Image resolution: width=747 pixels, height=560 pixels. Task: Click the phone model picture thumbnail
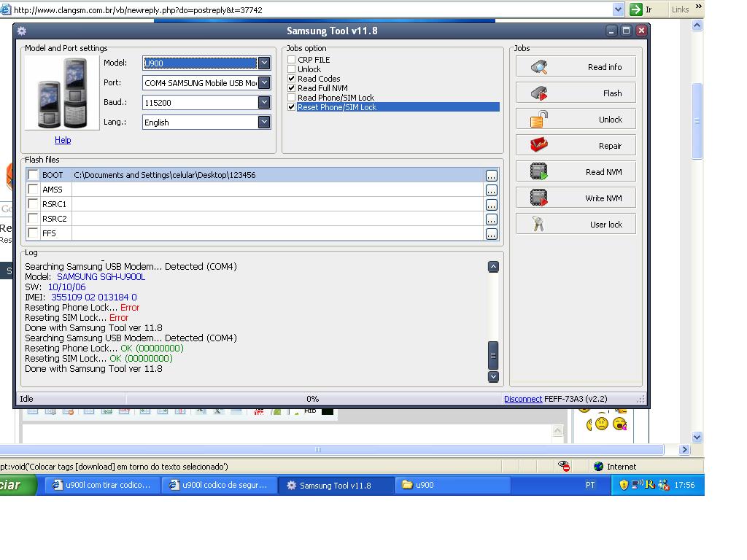point(63,93)
